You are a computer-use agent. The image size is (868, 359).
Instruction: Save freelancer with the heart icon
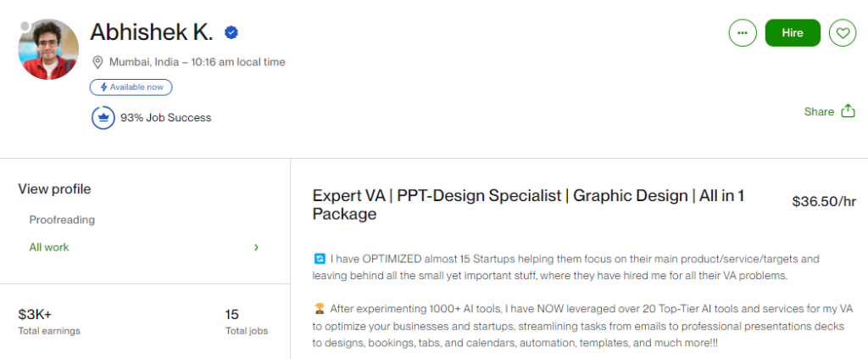click(x=842, y=33)
